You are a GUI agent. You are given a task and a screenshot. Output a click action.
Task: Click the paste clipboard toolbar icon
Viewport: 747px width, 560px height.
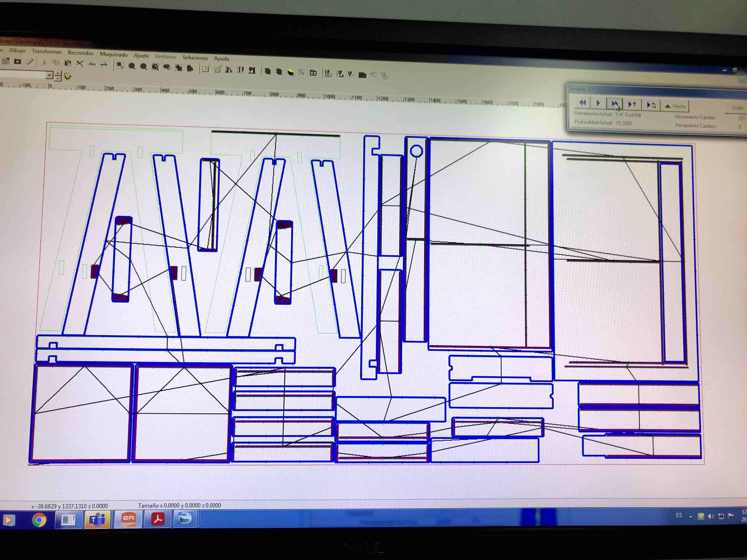(68, 63)
